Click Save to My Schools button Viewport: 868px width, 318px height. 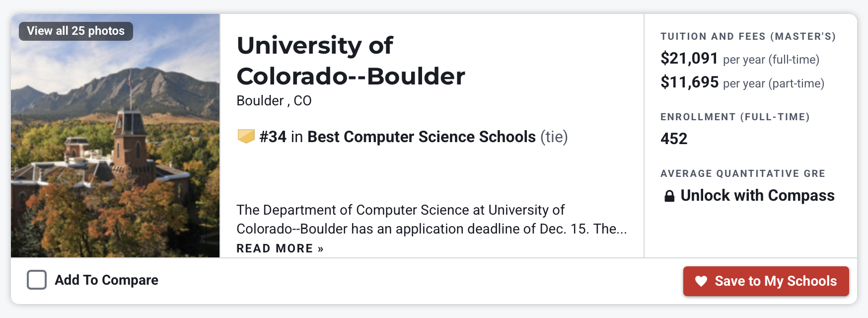coord(766,281)
